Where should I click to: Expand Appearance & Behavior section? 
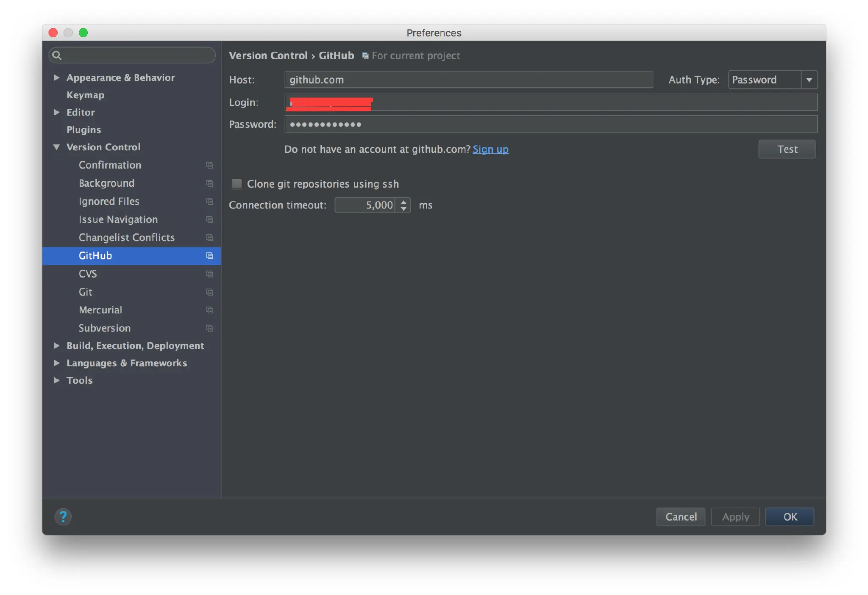click(56, 77)
